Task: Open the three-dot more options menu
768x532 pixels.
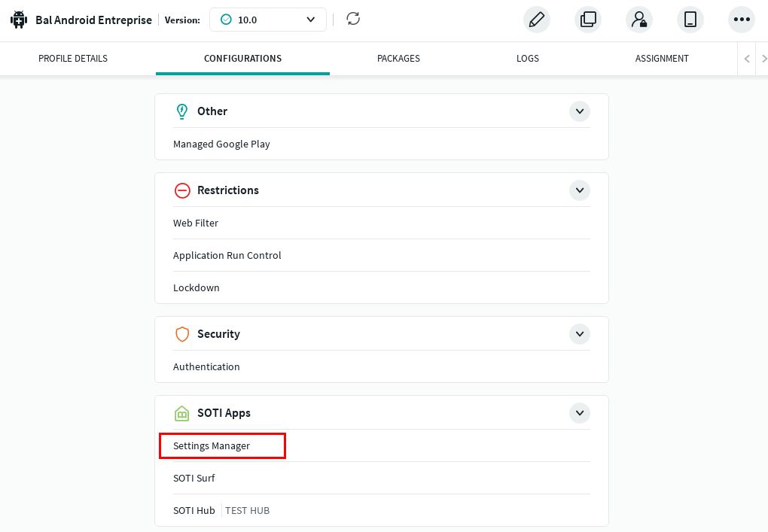Action: pos(741,20)
